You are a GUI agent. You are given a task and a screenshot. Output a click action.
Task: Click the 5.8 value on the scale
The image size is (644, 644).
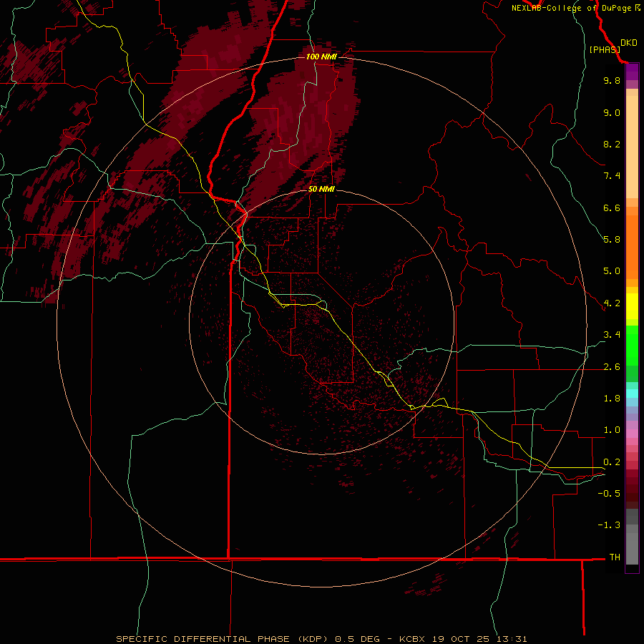tap(612, 240)
